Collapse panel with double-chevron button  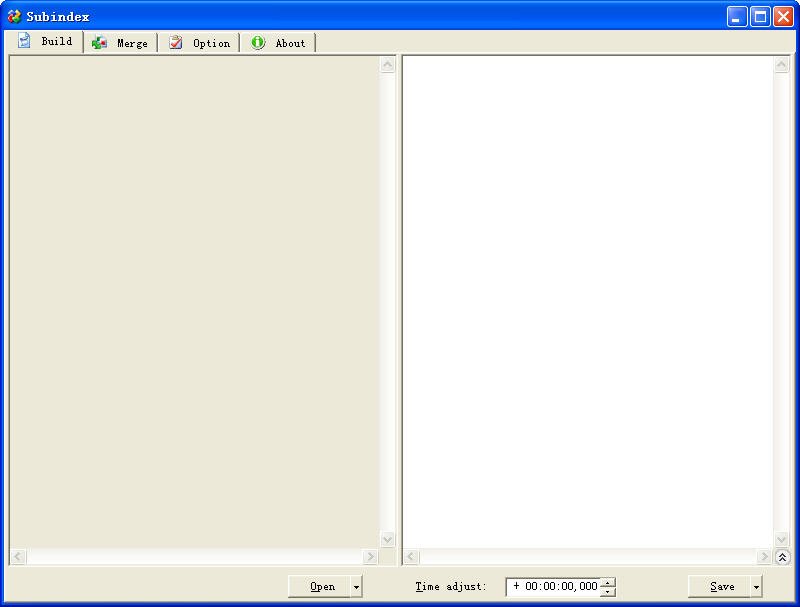pos(782,557)
